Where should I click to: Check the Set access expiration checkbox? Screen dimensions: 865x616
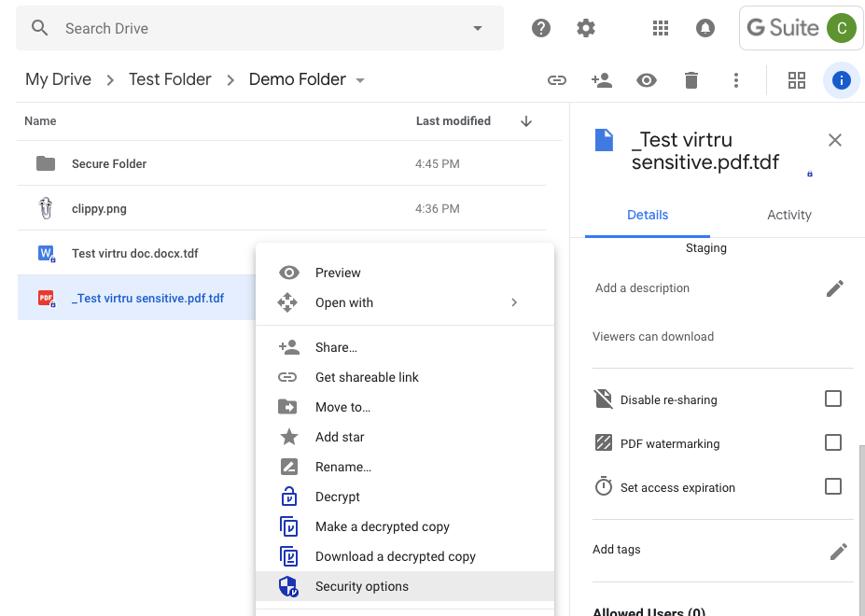point(832,486)
